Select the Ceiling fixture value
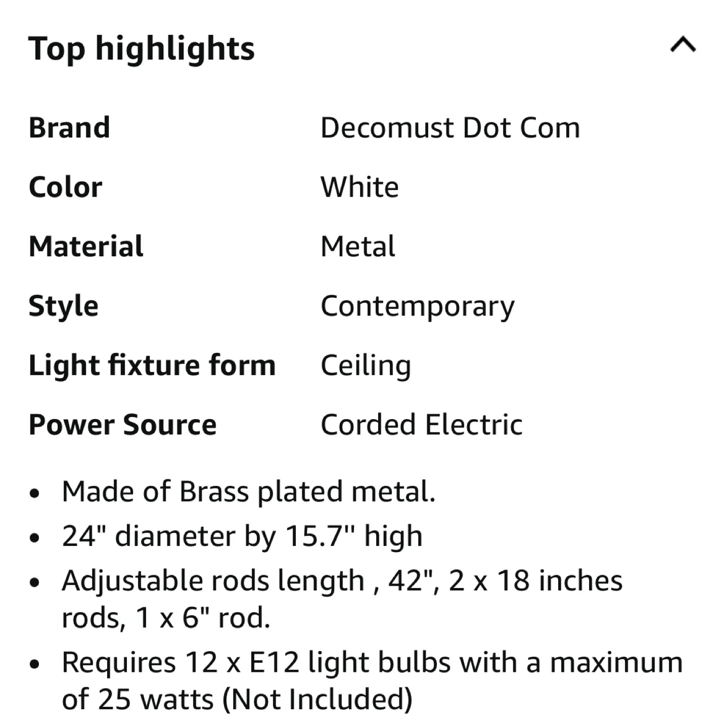 point(365,365)
